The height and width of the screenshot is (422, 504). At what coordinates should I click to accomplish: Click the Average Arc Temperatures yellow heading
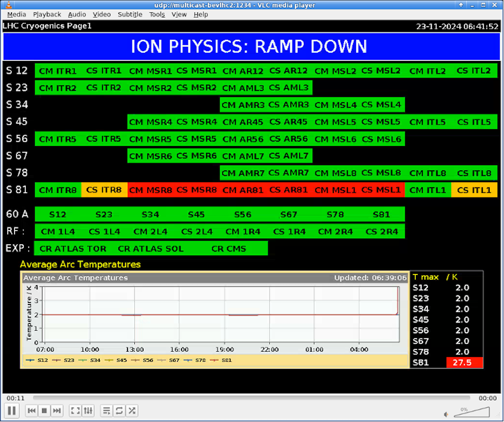click(x=80, y=264)
